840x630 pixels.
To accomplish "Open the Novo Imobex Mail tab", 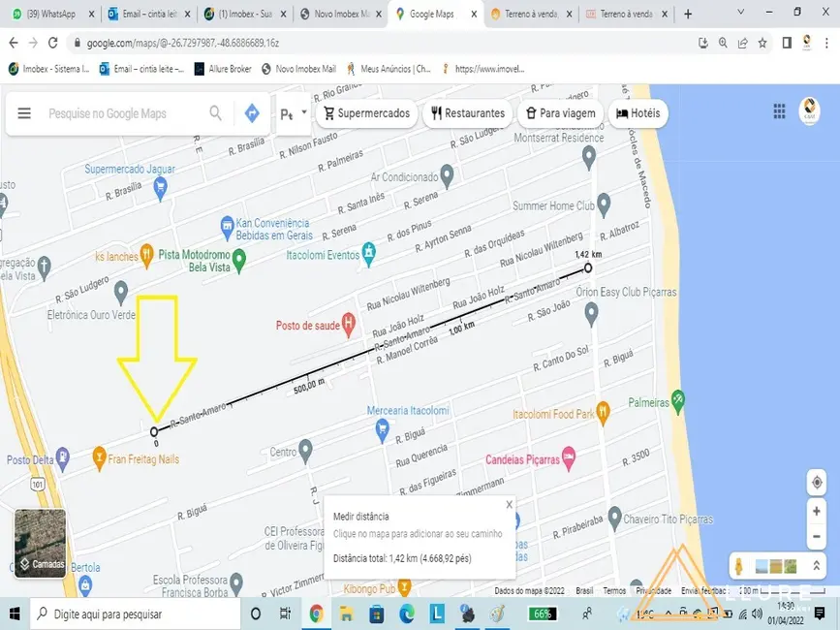I will click(x=334, y=14).
